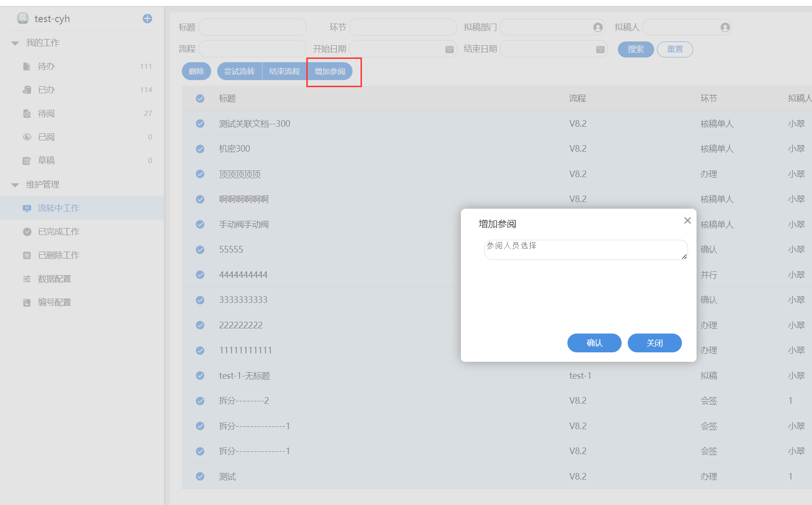
Task: Click the 流程 column header
Action: coord(577,98)
